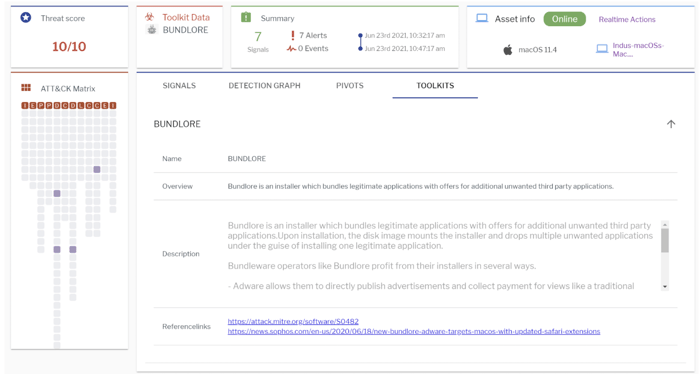Viewport: 700px width, 374px height.
Task: Click the bug icon beside BUNDLORE
Action: pyautogui.click(x=152, y=29)
